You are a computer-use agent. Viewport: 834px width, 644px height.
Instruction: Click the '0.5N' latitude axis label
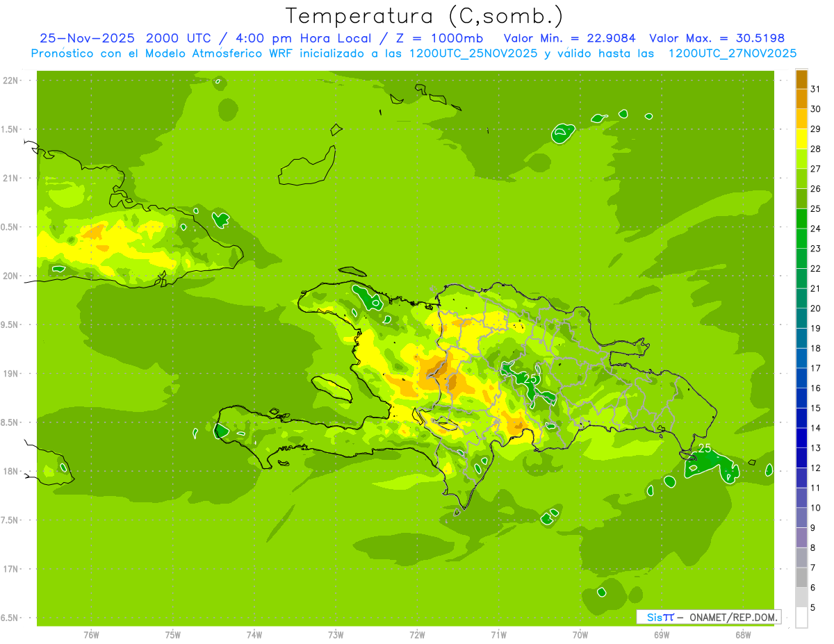tap(10, 227)
